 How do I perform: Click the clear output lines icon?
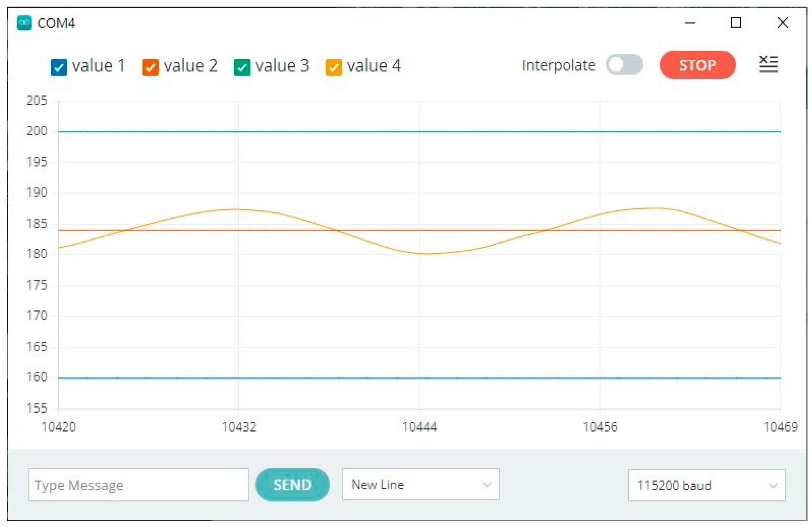click(x=768, y=64)
